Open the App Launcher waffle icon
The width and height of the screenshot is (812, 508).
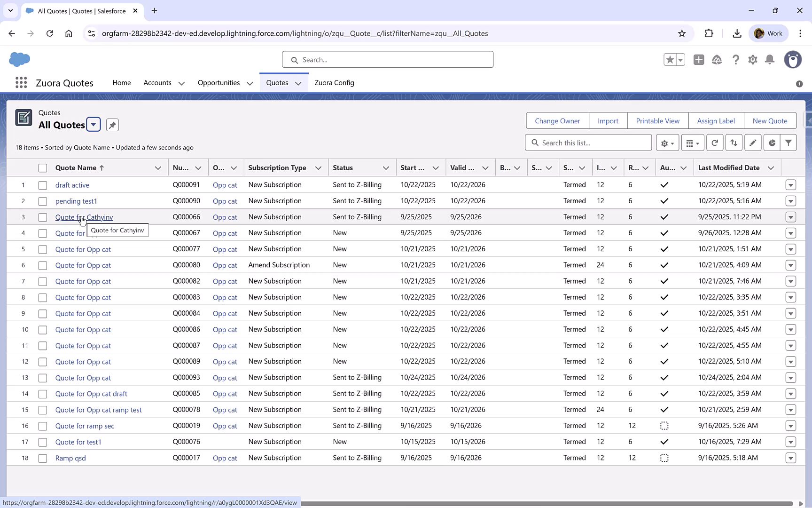click(x=21, y=82)
